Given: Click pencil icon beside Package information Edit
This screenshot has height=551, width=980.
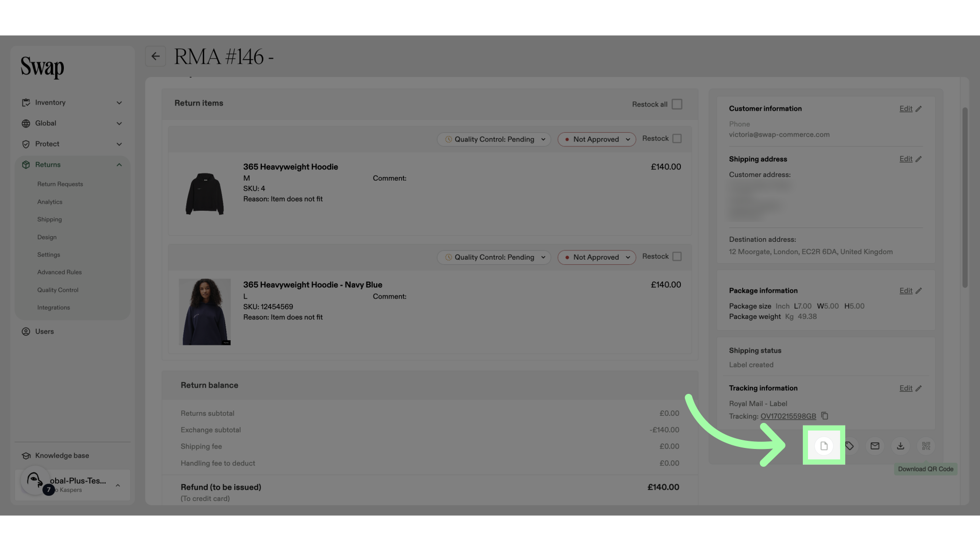Looking at the screenshot, I should pyautogui.click(x=918, y=291).
